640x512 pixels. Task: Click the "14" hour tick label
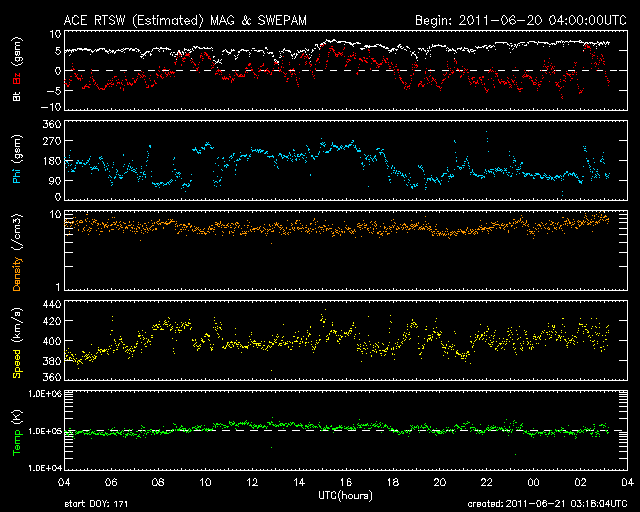[299, 483]
